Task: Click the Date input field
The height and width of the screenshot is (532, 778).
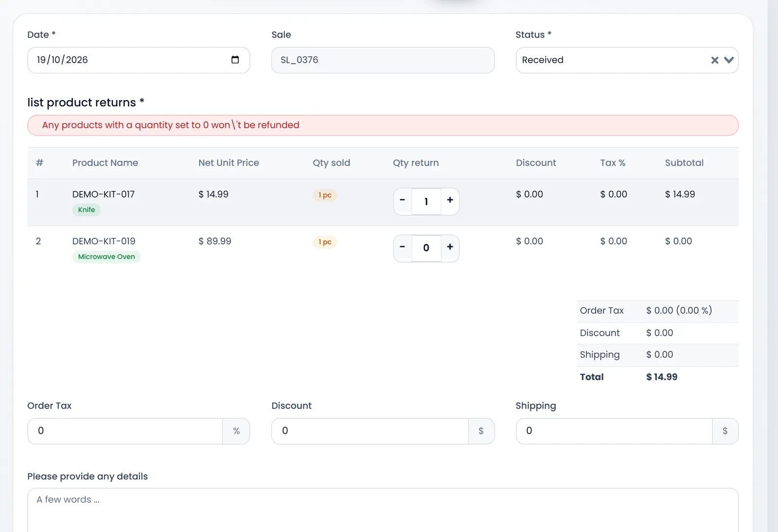Action: pos(139,60)
